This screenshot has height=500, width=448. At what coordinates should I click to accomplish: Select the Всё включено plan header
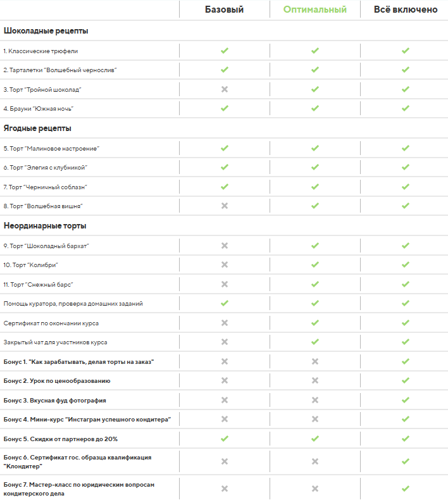tap(405, 9)
